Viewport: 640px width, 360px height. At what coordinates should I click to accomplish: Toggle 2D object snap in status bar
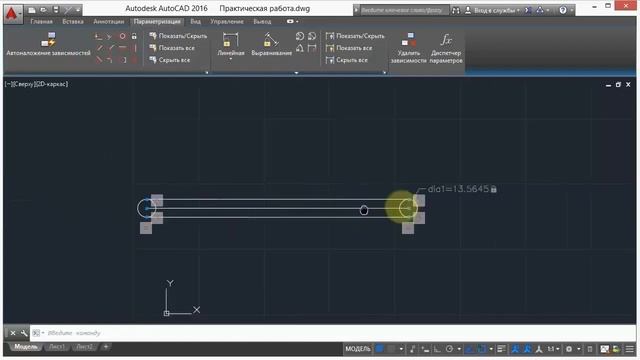(482, 349)
